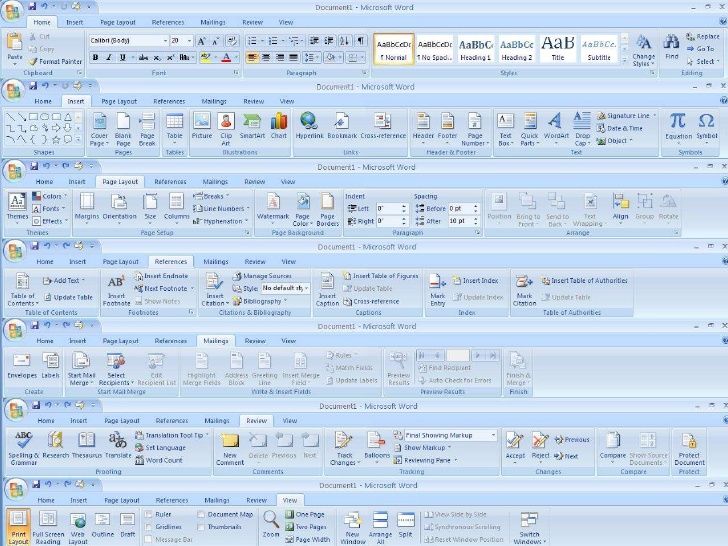Click Format Painter in Clipboard group

pos(55,61)
